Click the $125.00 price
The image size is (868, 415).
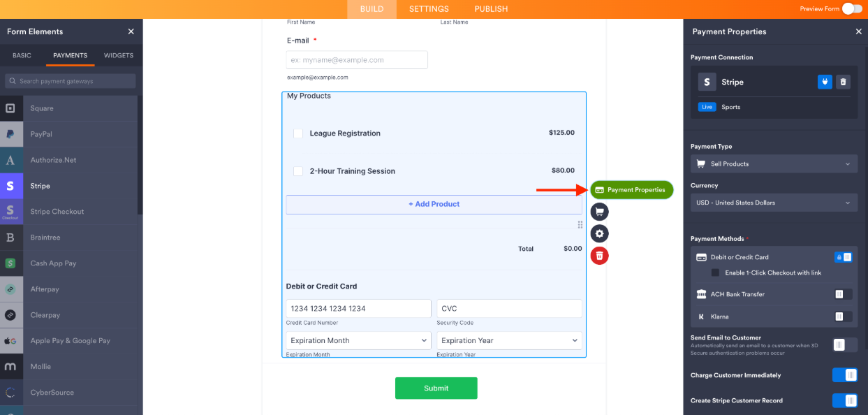click(561, 132)
